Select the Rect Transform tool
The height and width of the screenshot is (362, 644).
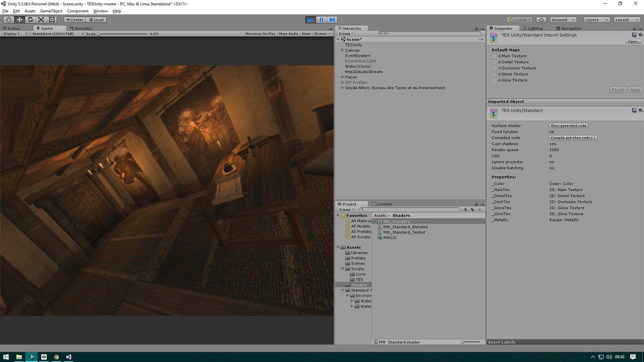point(52,20)
